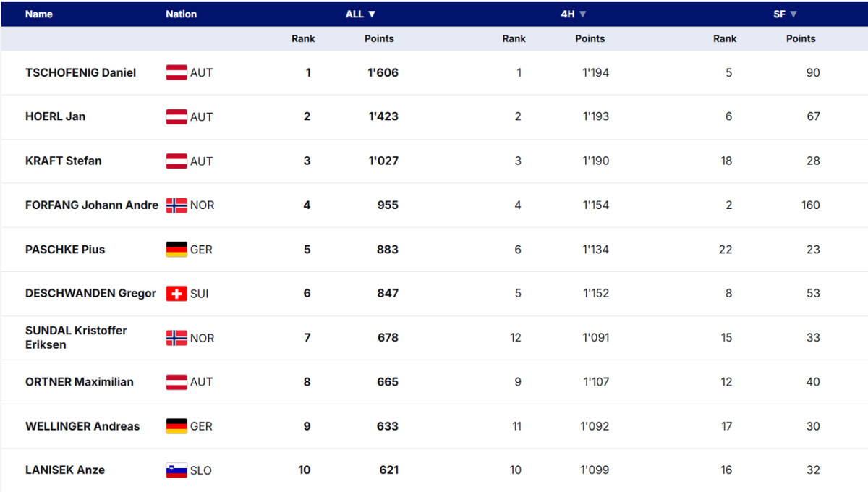868x492 pixels.
Task: Select TSCHOFENIG Daniel's name link
Action: [80, 72]
